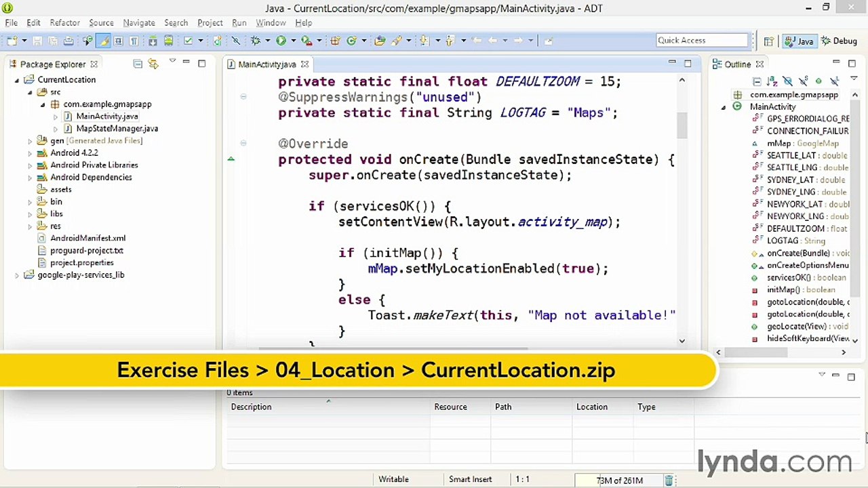Viewport: 868px width, 488px height.
Task: Click the Print toolbar icon
Action: tap(68, 41)
